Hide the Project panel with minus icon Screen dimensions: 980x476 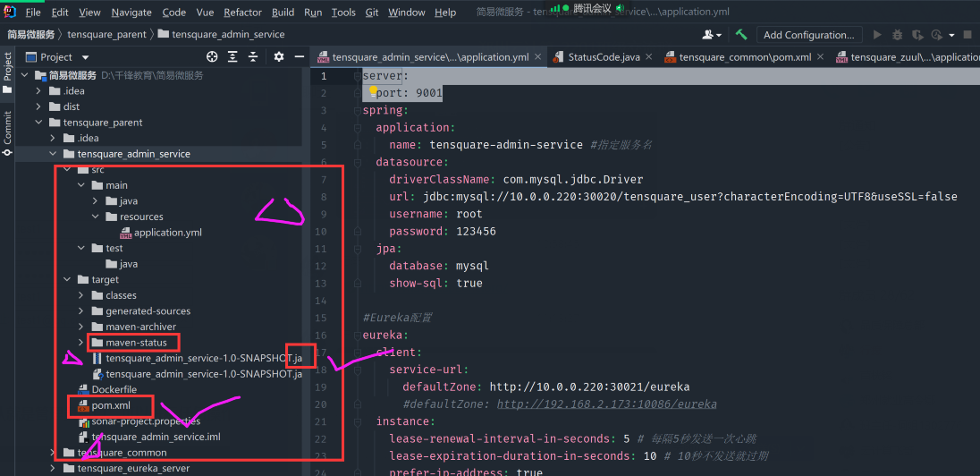pos(299,57)
